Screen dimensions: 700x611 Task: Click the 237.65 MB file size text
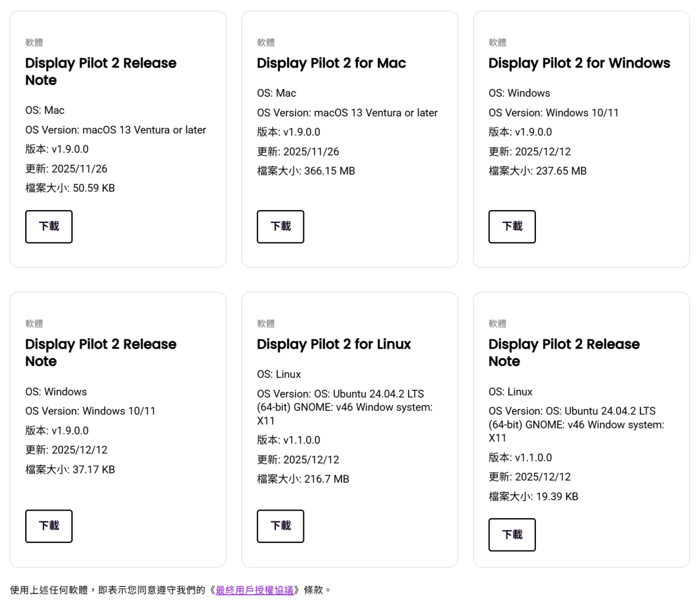point(537,171)
